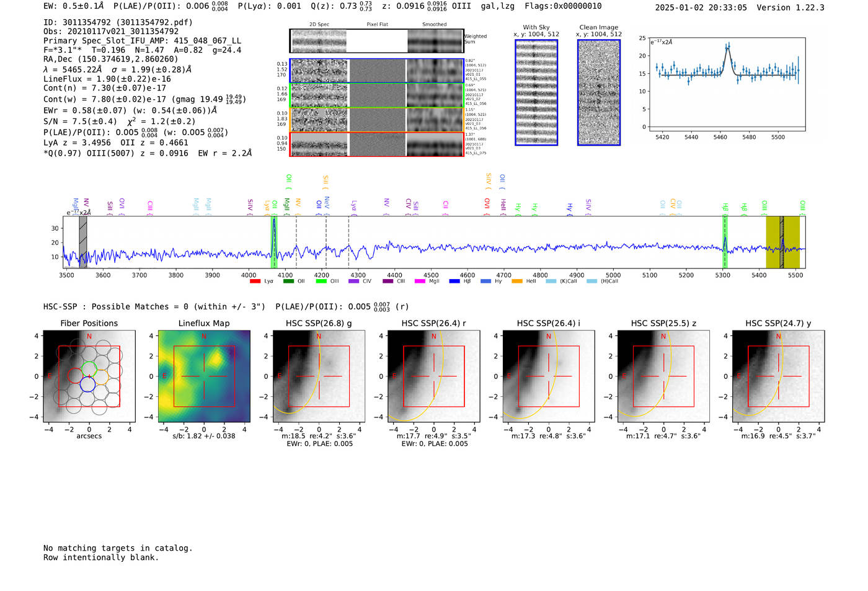This screenshot has width=868, height=591.
Task: Click the OIII lime legend swatch
Action: (321, 282)
